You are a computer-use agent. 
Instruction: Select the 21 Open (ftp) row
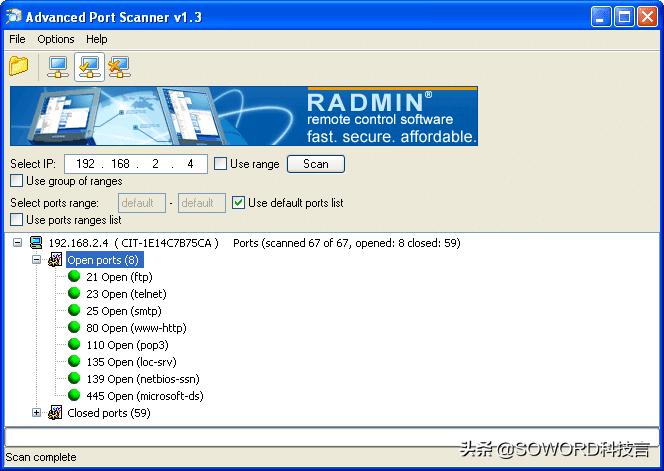119,277
